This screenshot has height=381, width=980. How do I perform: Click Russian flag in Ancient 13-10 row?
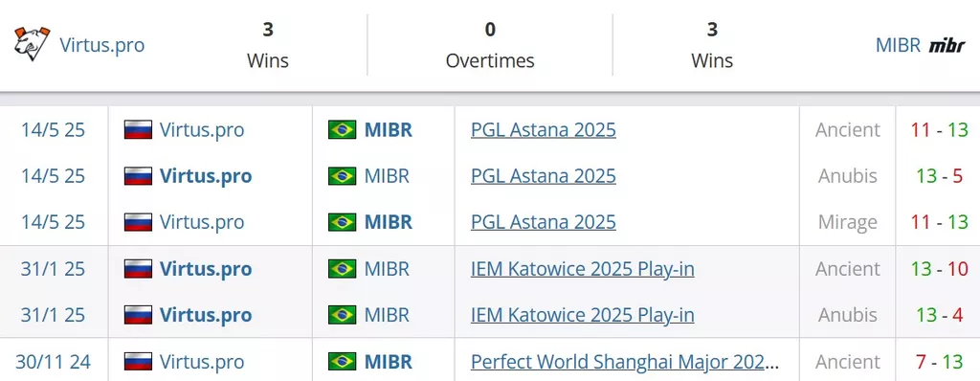pyautogui.click(x=138, y=268)
